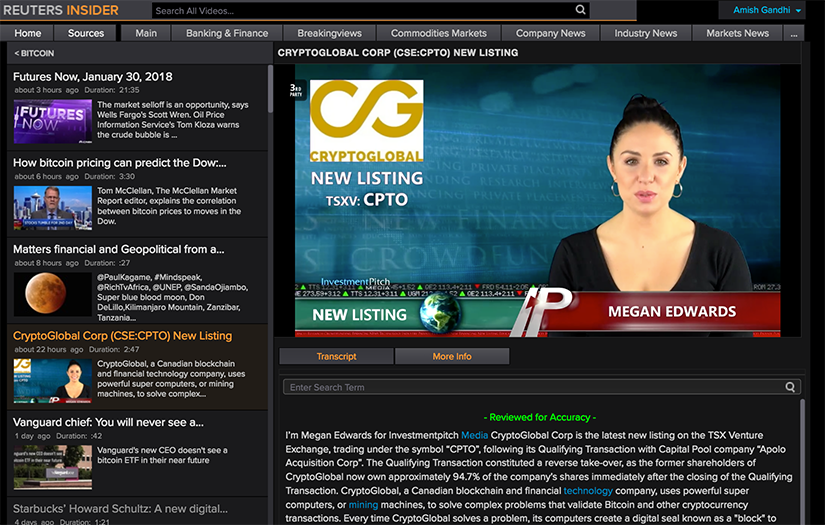Image resolution: width=825 pixels, height=525 pixels.
Task: Open the Industry News tab
Action: coord(646,33)
